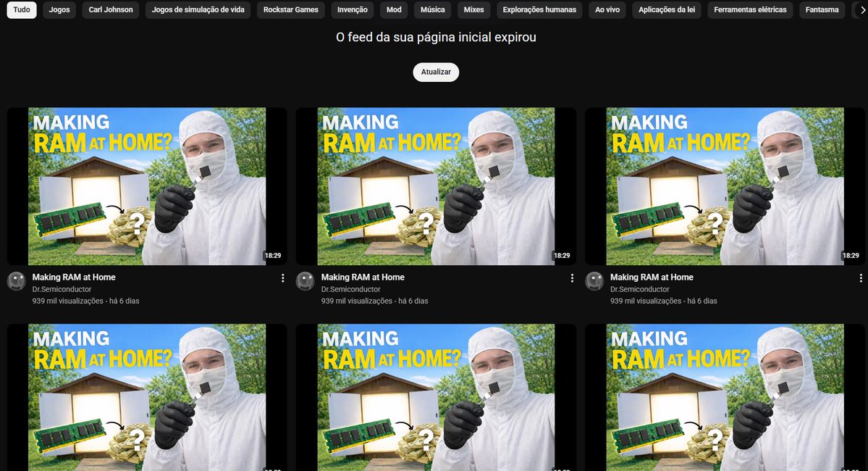Choose the Jogos de simulação de vida chip
This screenshot has height=471, width=868.
tap(198, 10)
